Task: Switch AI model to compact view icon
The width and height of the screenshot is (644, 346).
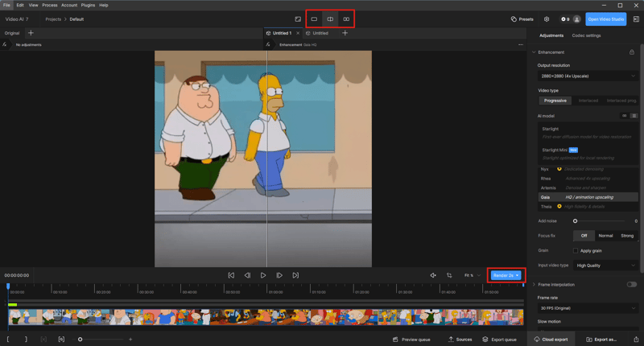Action: (625, 116)
